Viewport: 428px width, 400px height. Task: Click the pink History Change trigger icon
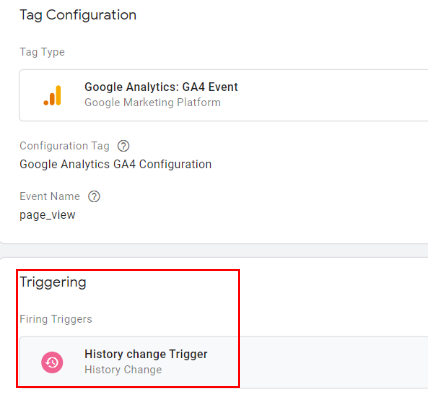click(52, 362)
